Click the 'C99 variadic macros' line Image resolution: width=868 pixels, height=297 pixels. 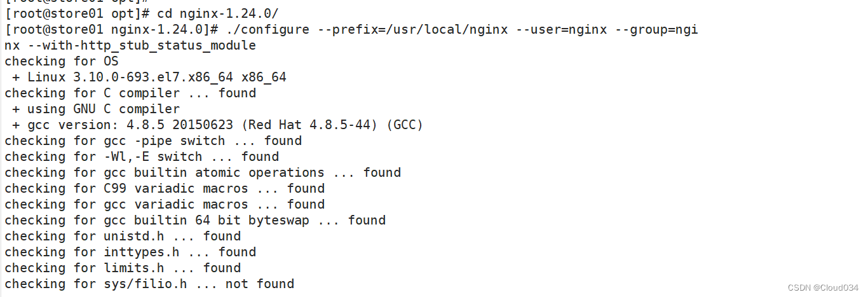[165, 188]
